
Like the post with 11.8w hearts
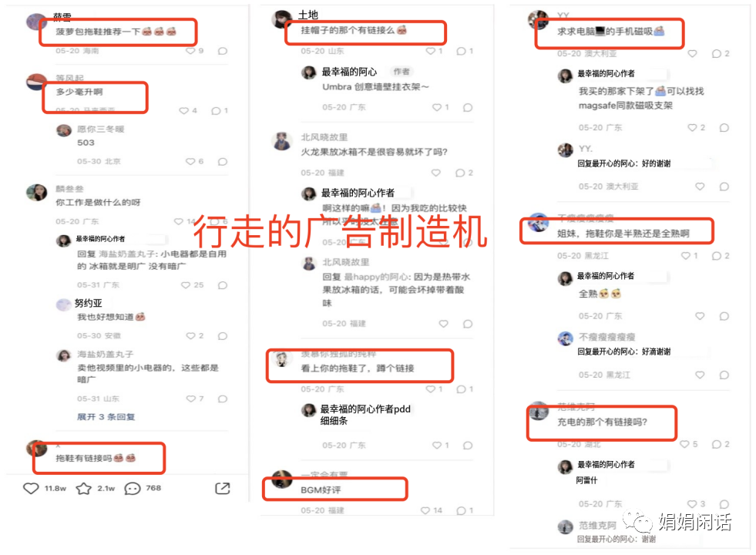31,489
